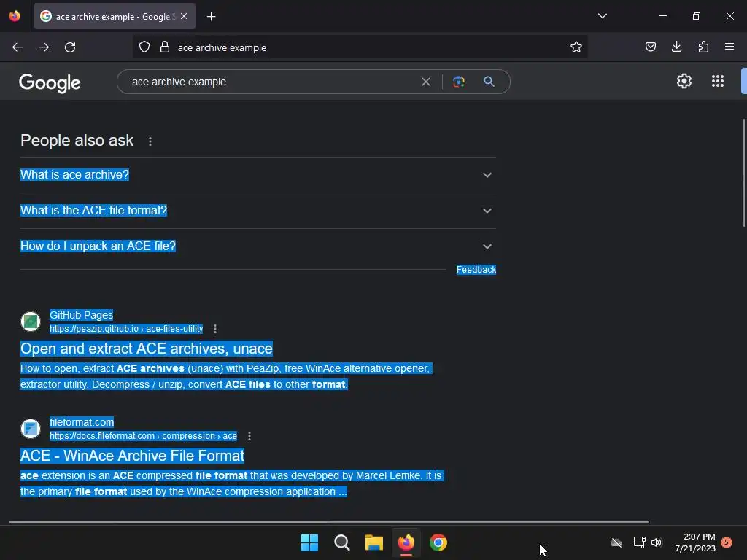Reload the current page
747x560 pixels.
tap(70, 47)
